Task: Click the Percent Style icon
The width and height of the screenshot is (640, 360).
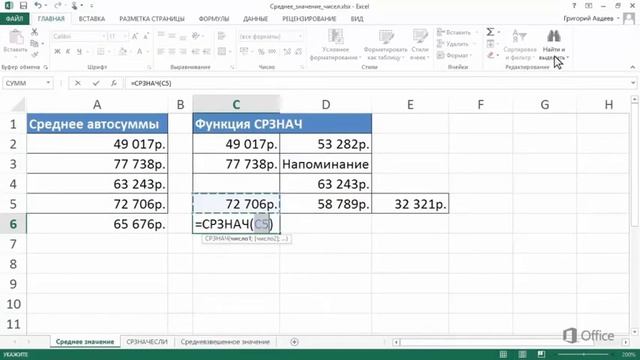Action: [261, 51]
